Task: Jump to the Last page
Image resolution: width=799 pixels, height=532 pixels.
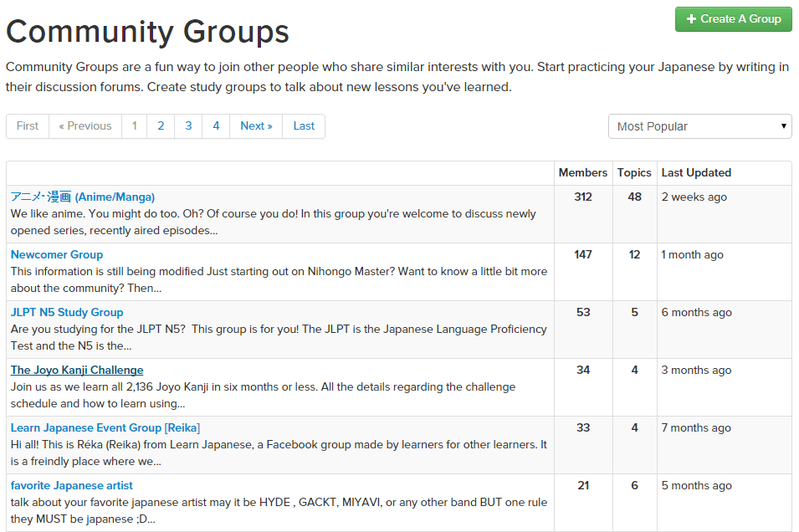Action: point(304,125)
